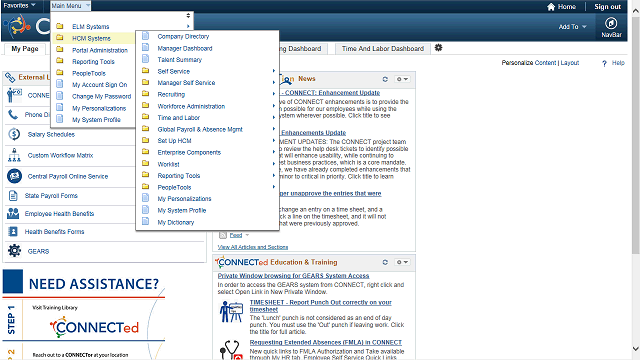Expand the Time and Labor submenu arrow
Screen dimensions: 640x360
(274, 118)
